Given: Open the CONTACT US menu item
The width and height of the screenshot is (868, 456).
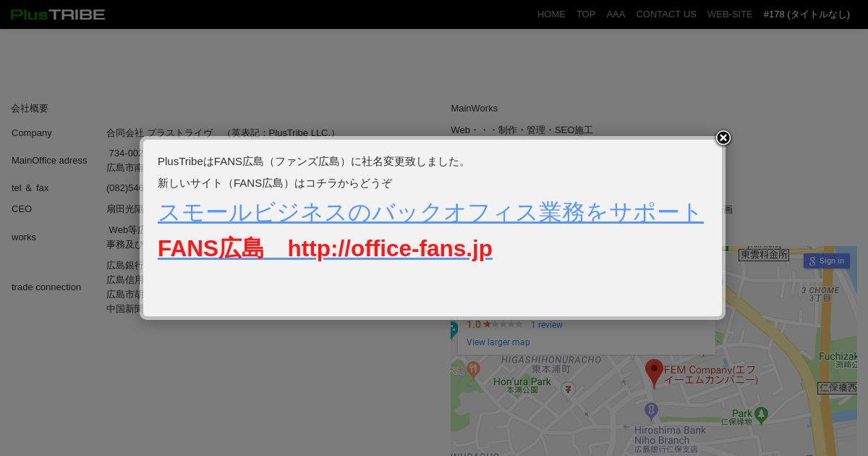Looking at the screenshot, I should coord(666,14).
